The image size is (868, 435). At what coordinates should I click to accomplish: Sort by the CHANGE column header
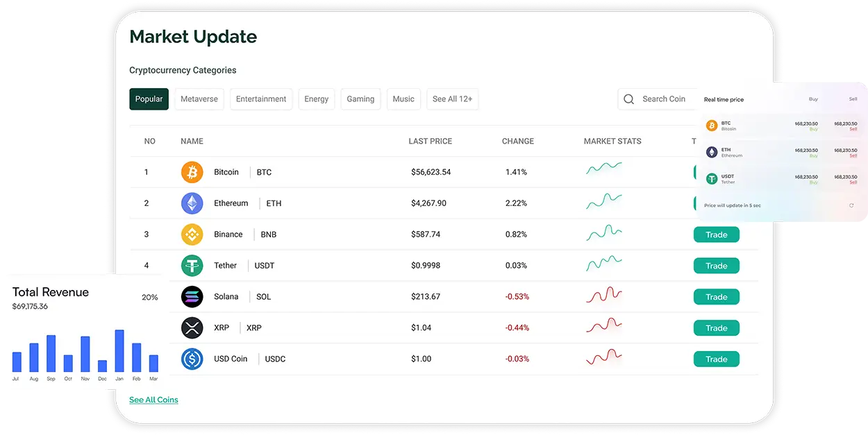click(518, 141)
